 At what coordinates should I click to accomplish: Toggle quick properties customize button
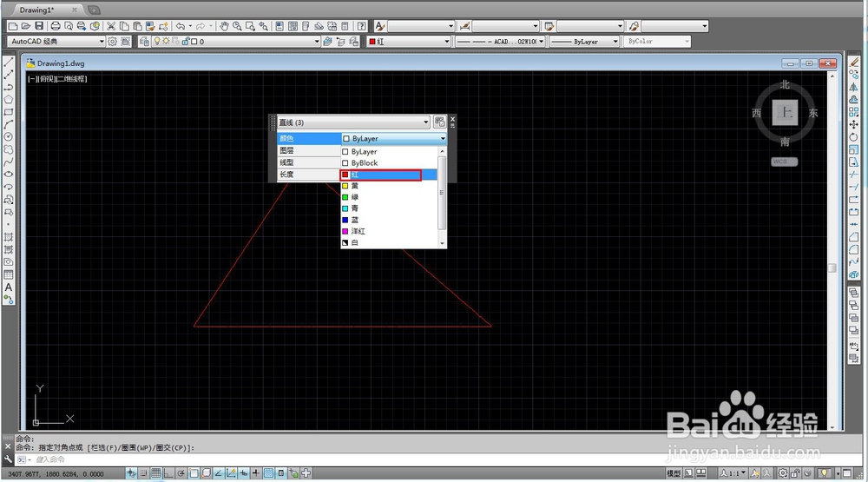(x=439, y=122)
